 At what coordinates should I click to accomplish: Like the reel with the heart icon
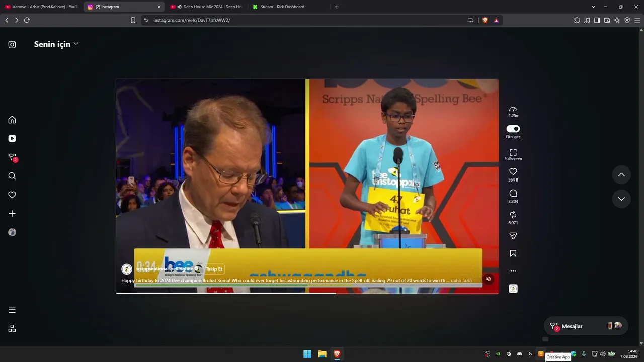[513, 172]
